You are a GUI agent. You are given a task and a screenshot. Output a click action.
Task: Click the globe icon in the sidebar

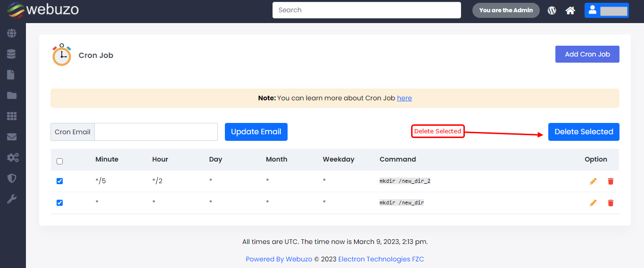pos(12,33)
